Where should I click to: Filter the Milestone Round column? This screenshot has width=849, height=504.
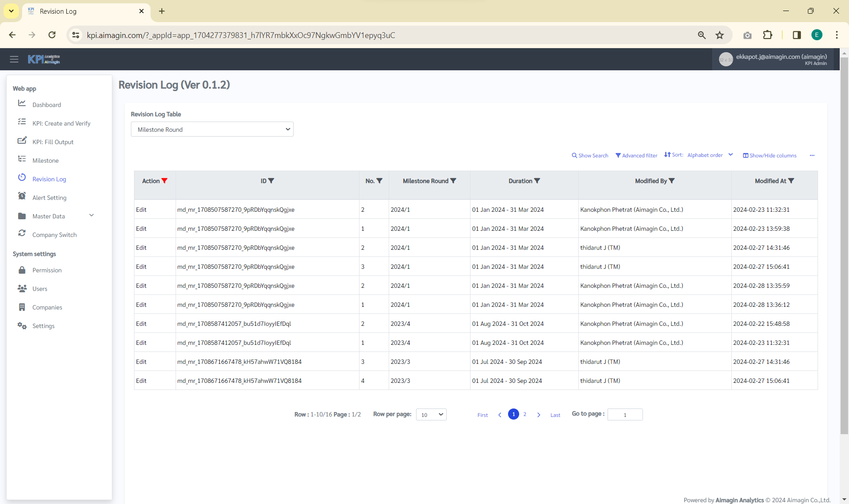tap(453, 181)
